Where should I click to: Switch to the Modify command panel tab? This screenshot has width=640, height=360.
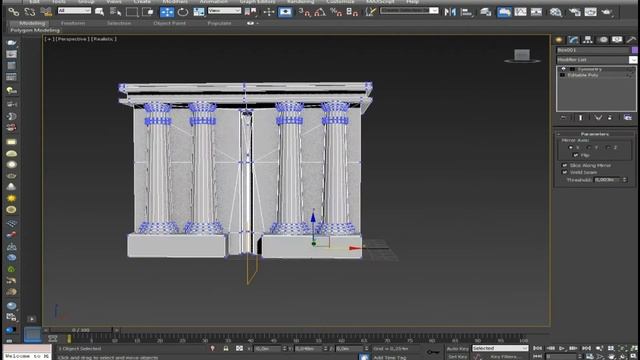pos(573,40)
